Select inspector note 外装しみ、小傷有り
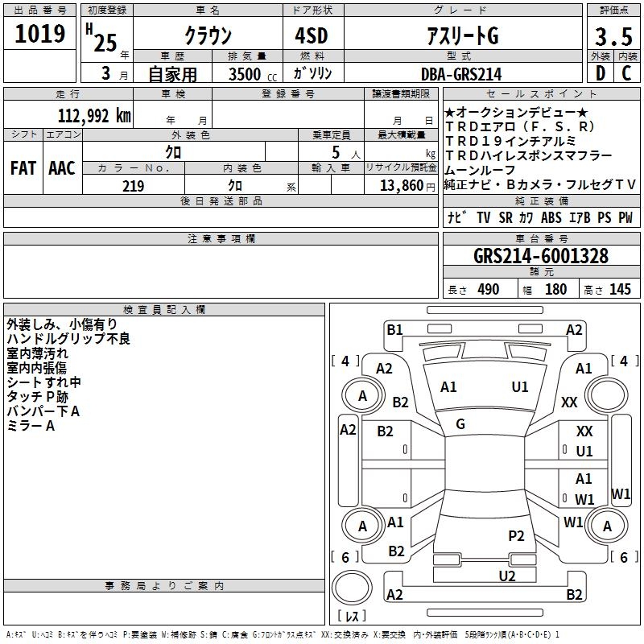 point(62,324)
